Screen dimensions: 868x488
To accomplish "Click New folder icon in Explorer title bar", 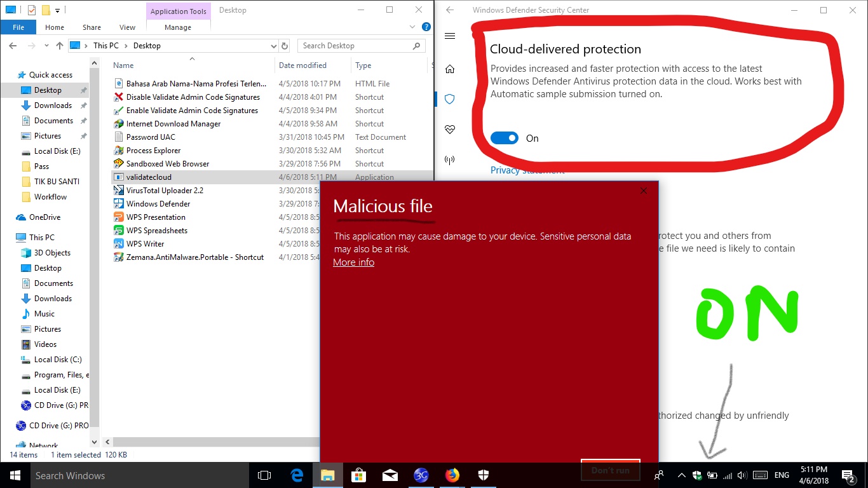I will click(46, 10).
